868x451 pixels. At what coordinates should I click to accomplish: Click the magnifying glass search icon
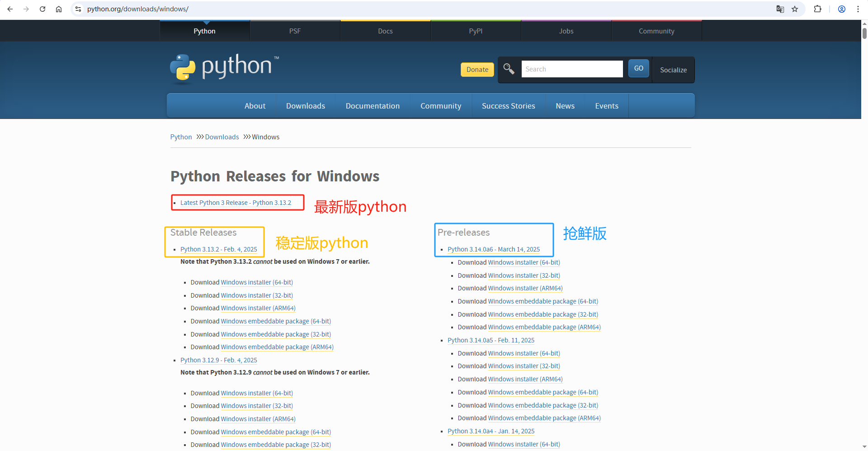tap(509, 69)
